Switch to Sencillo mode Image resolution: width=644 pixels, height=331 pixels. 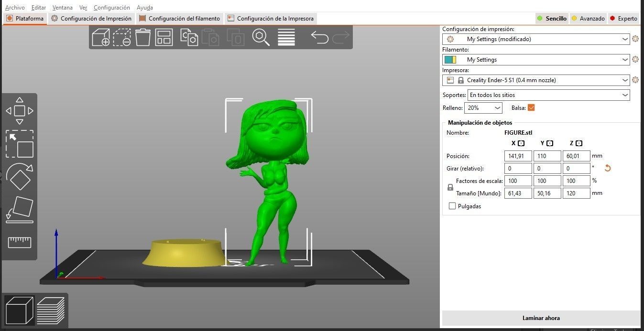coord(552,19)
